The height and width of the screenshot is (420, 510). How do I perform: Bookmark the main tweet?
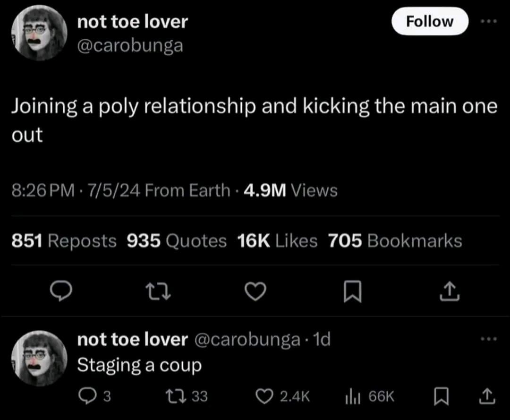[353, 291]
